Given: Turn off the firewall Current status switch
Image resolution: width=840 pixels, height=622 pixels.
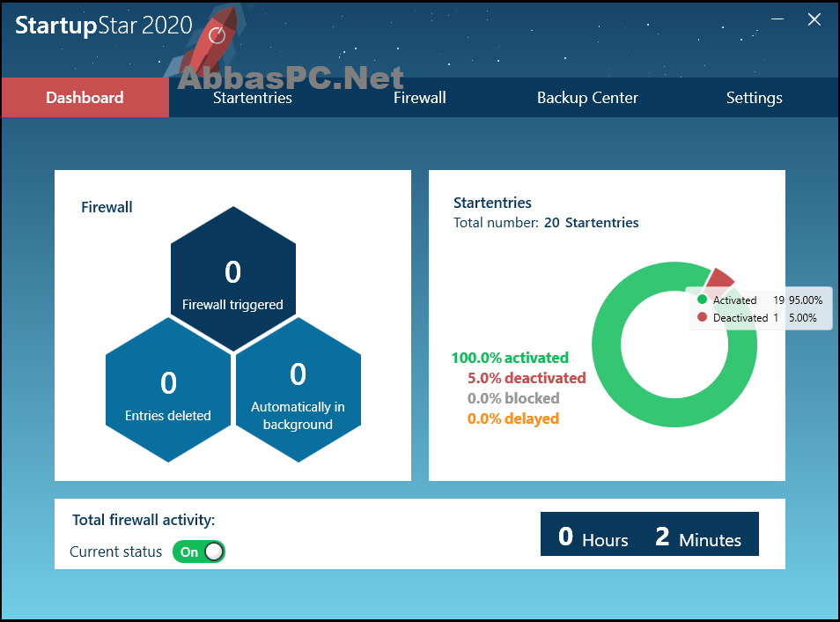Looking at the screenshot, I should coord(199,552).
